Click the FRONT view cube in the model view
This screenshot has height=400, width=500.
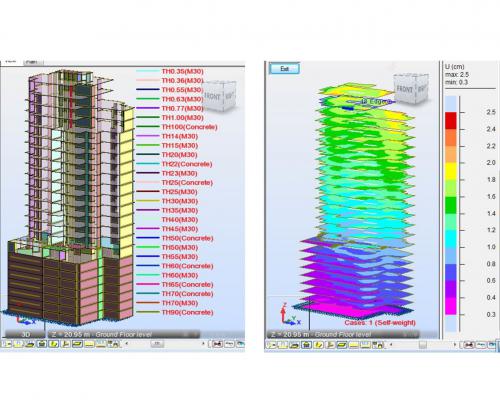tap(219, 96)
